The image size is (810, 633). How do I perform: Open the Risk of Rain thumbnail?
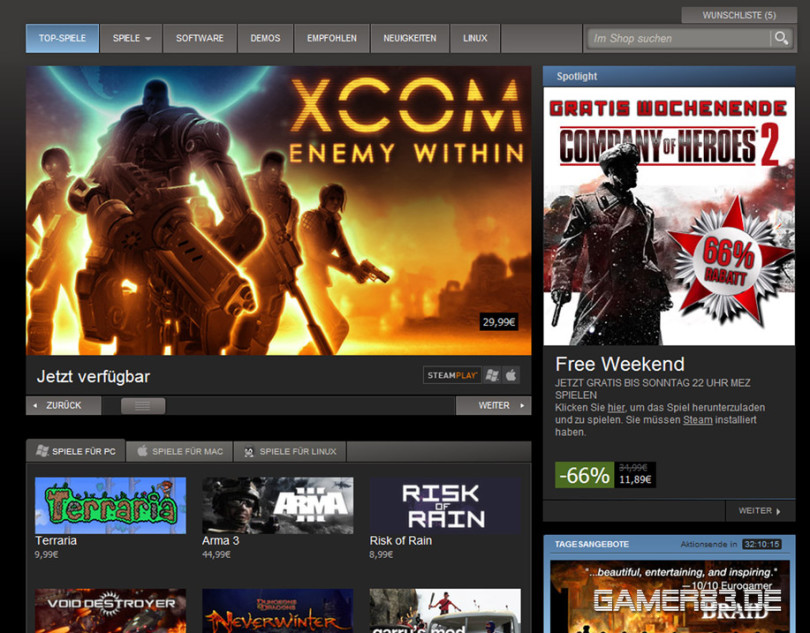pyautogui.click(x=445, y=505)
